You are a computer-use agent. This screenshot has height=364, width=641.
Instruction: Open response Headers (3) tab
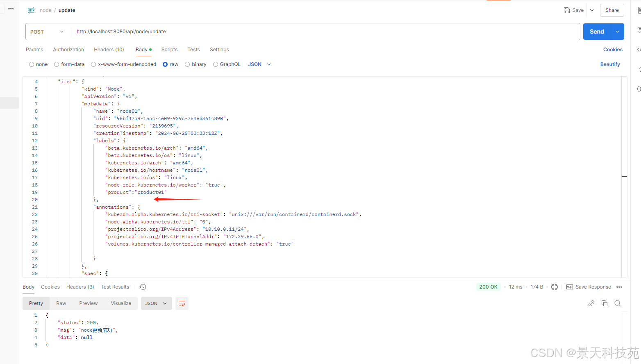pos(80,287)
